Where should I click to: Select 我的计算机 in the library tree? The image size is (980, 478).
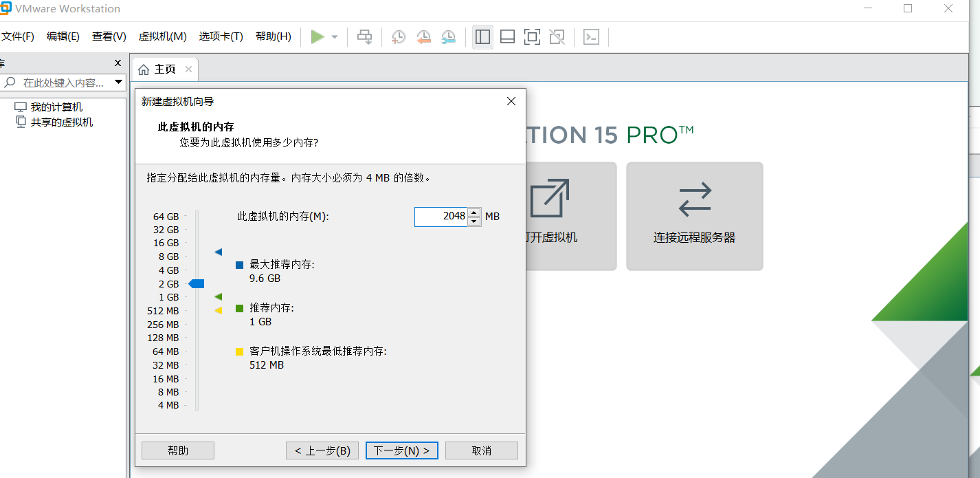coord(56,107)
